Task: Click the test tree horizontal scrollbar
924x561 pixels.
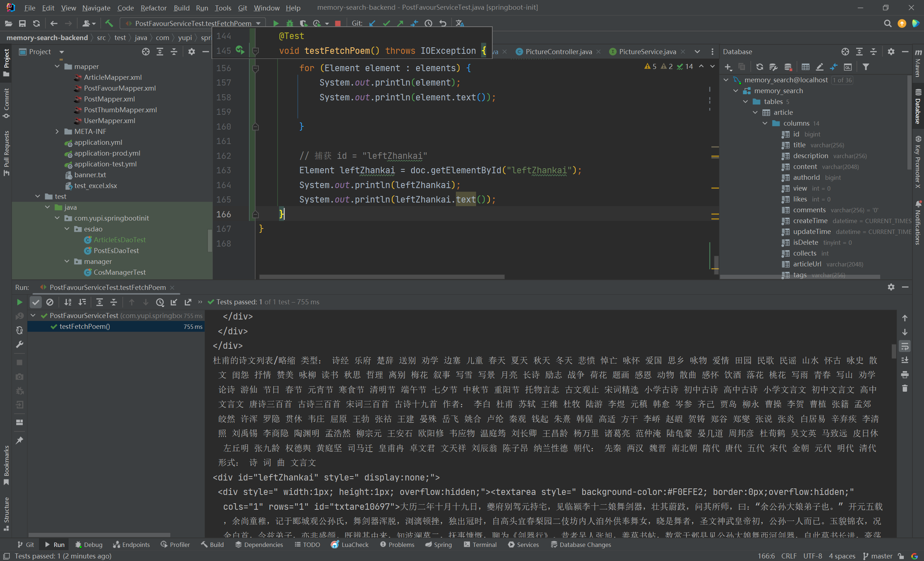Action: pyautogui.click(x=99, y=535)
